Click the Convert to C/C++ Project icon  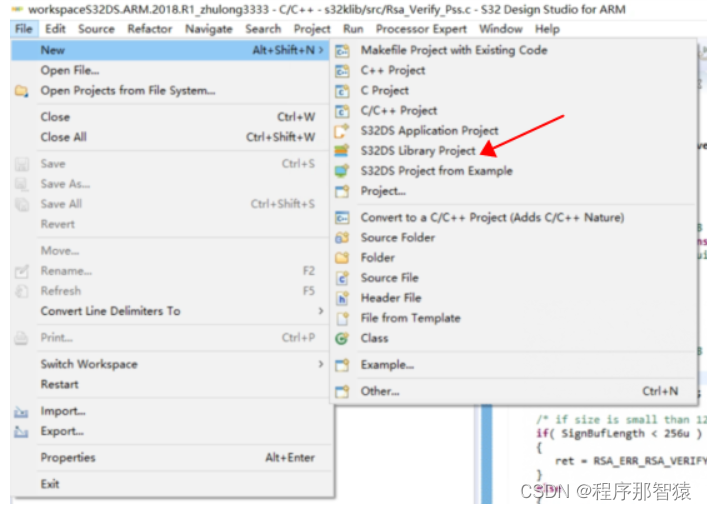pos(342,218)
